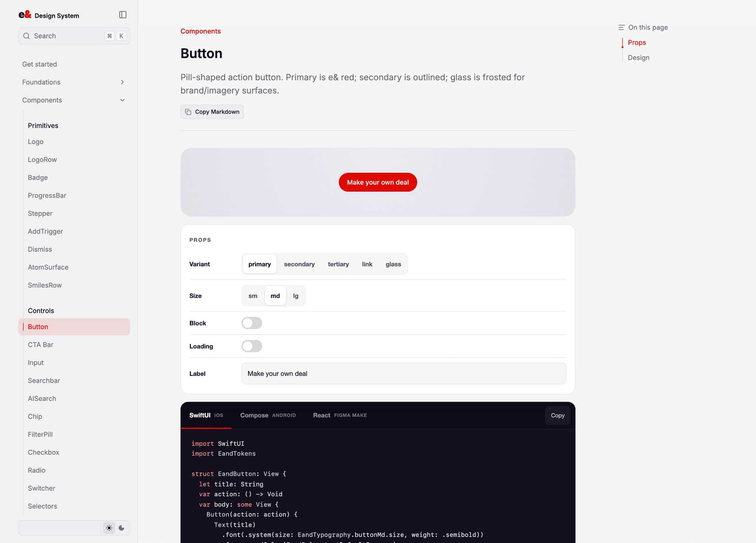Enable the Loading switch
This screenshot has height=543, width=756.
coord(252,346)
